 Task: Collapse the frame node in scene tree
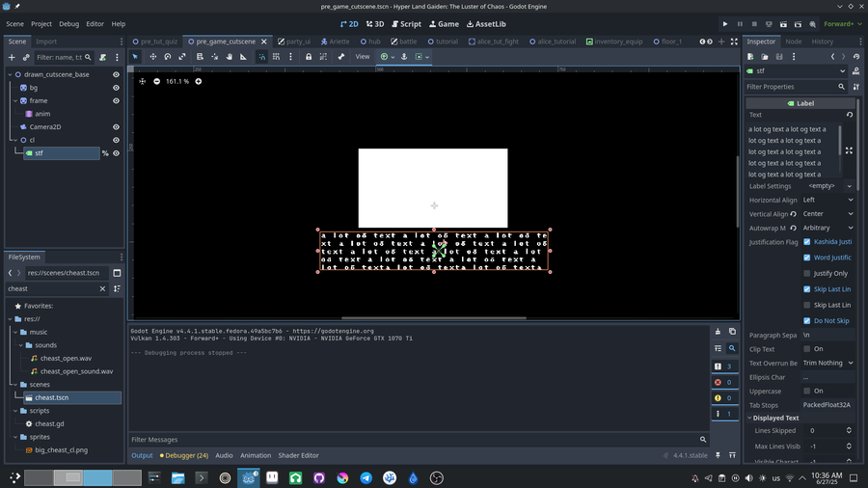pos(15,100)
